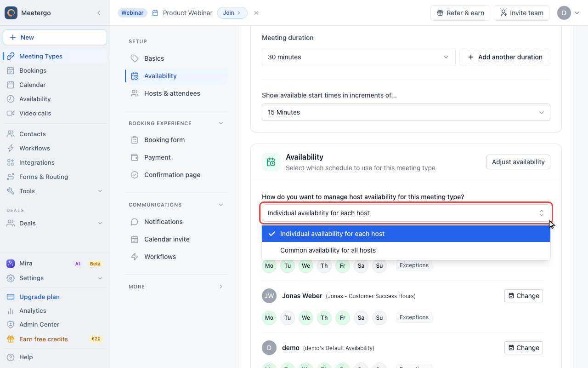
Task: Open Video calls camera icon
Action: tap(11, 113)
